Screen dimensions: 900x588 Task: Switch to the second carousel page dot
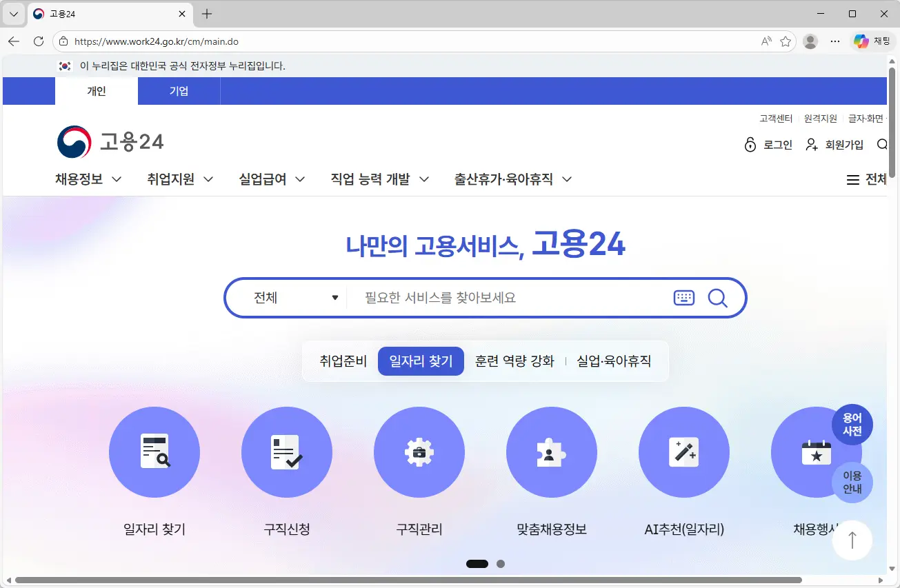(x=501, y=564)
